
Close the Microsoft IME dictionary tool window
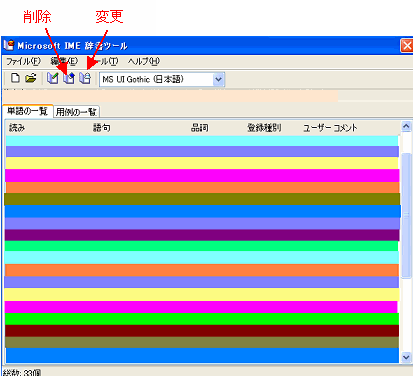407,45
